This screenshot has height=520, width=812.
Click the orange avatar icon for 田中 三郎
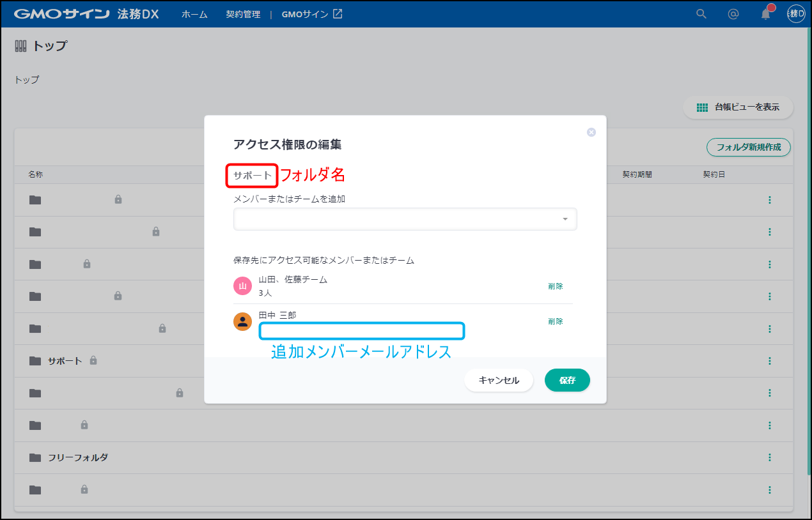tap(242, 321)
